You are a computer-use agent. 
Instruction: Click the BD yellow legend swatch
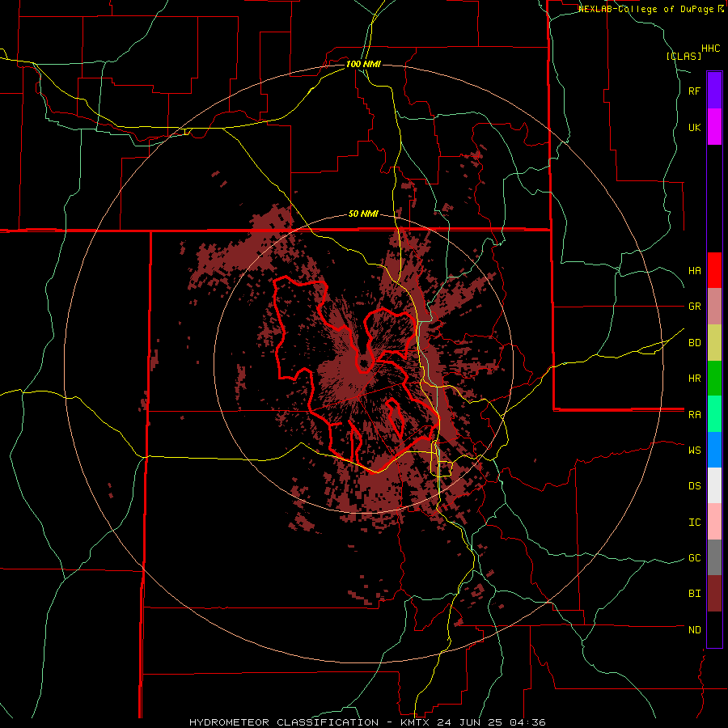714,343
